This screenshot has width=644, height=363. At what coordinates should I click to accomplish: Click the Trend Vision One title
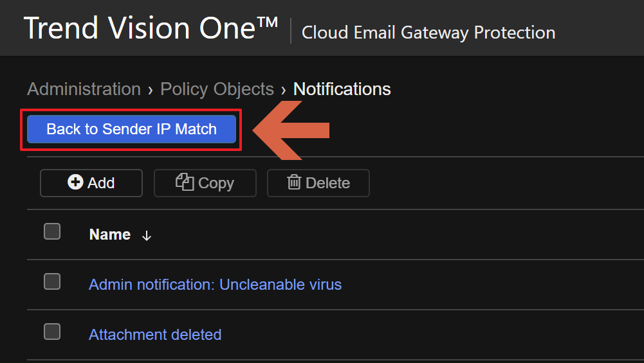click(x=151, y=29)
